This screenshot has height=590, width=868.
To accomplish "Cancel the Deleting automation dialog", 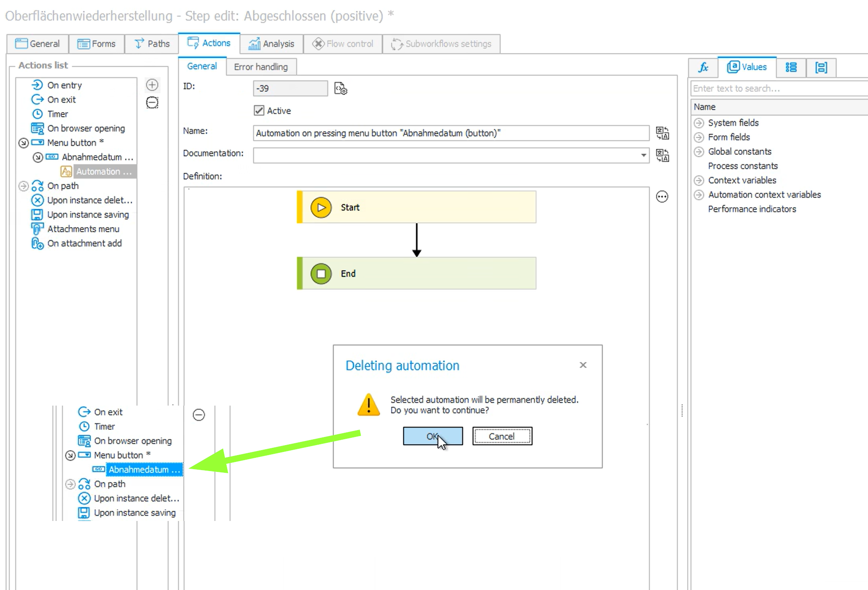I will [x=502, y=436].
